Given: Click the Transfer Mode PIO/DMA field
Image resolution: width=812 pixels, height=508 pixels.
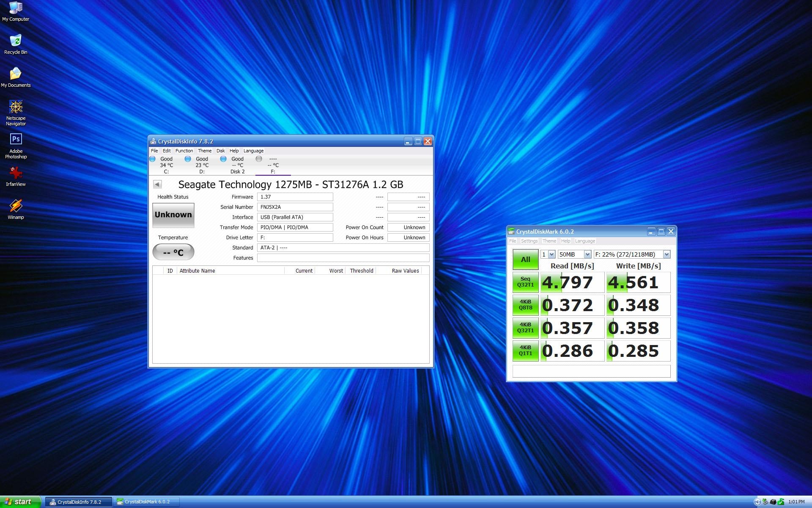Looking at the screenshot, I should [x=295, y=227].
